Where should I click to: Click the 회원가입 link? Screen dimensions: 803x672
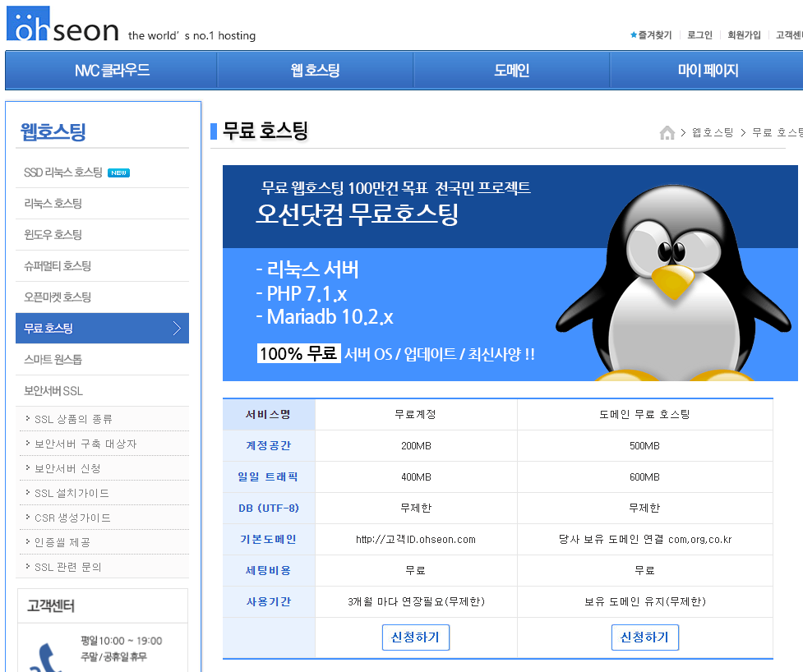click(x=744, y=35)
